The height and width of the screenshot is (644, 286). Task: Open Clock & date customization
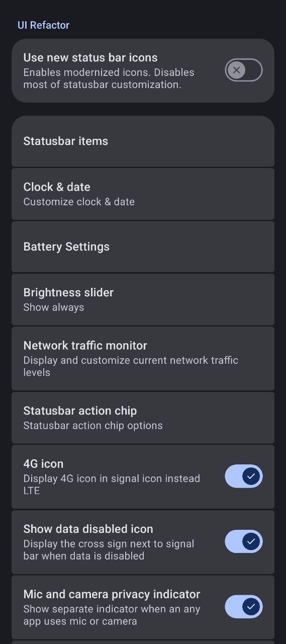point(143,194)
